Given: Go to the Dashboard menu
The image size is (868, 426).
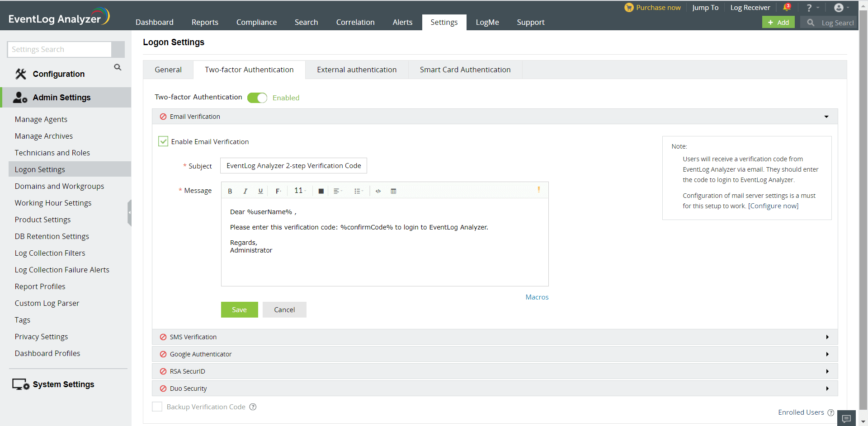Looking at the screenshot, I should [x=155, y=22].
